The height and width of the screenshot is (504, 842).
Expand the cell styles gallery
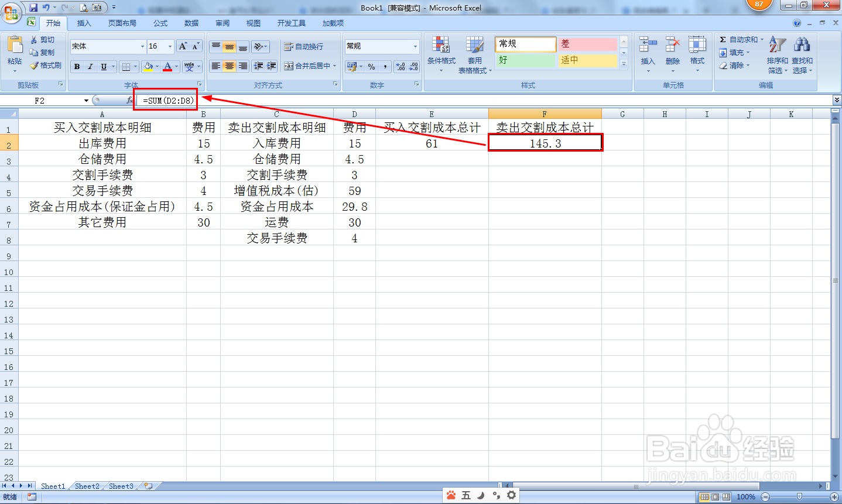point(624,64)
